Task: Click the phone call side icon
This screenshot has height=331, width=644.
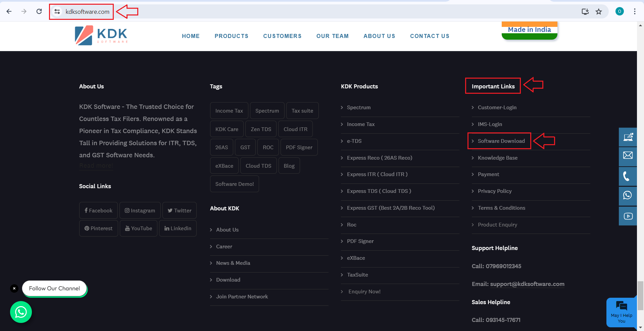Action: [628, 176]
